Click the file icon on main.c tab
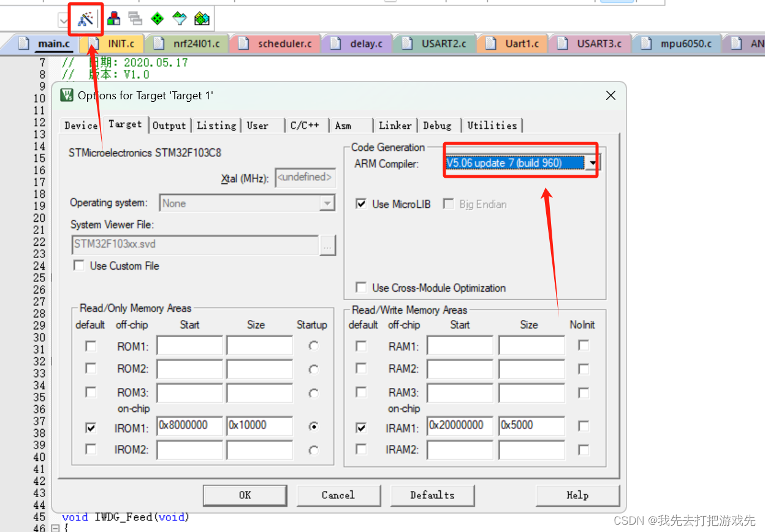765x532 pixels. 24,44
